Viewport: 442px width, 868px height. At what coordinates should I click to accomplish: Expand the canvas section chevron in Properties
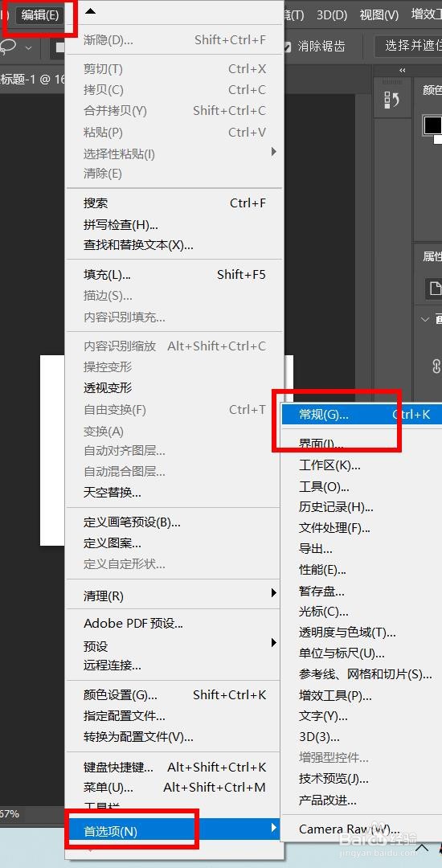click(x=425, y=319)
